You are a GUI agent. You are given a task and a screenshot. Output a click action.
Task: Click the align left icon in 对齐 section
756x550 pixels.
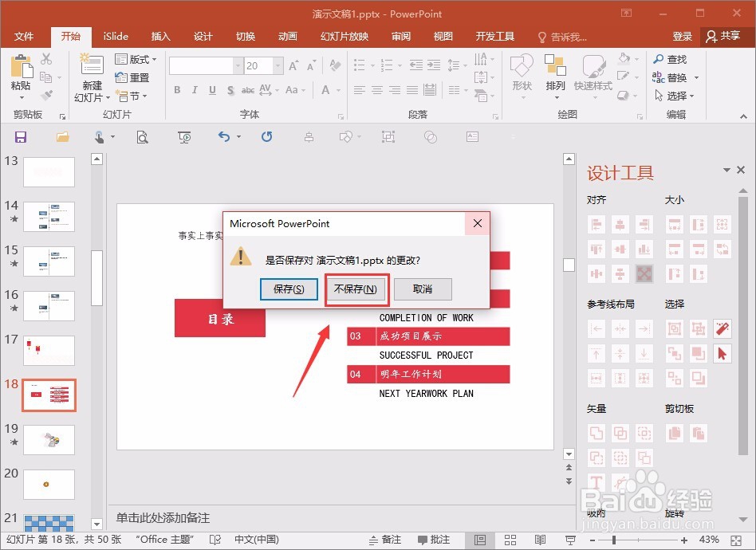tap(597, 224)
